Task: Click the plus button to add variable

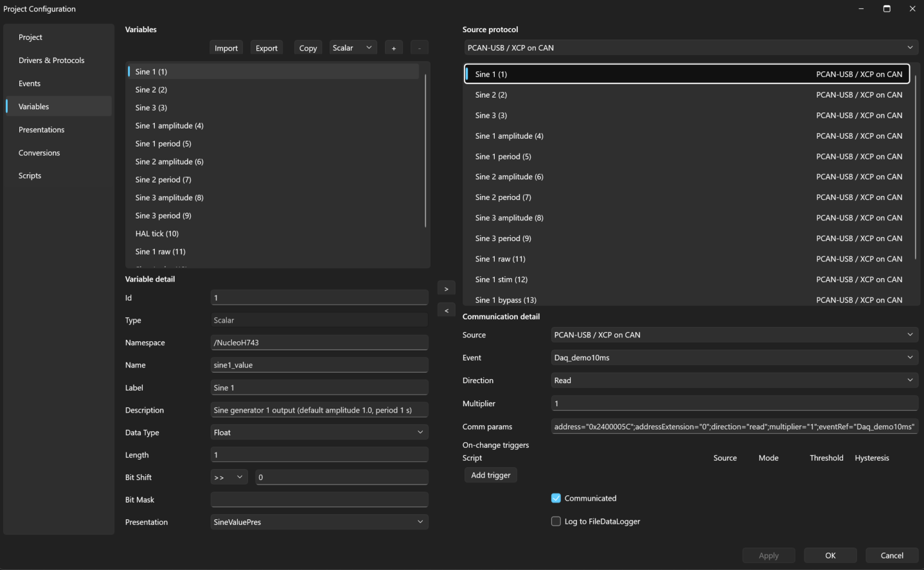Action: pyautogui.click(x=393, y=48)
